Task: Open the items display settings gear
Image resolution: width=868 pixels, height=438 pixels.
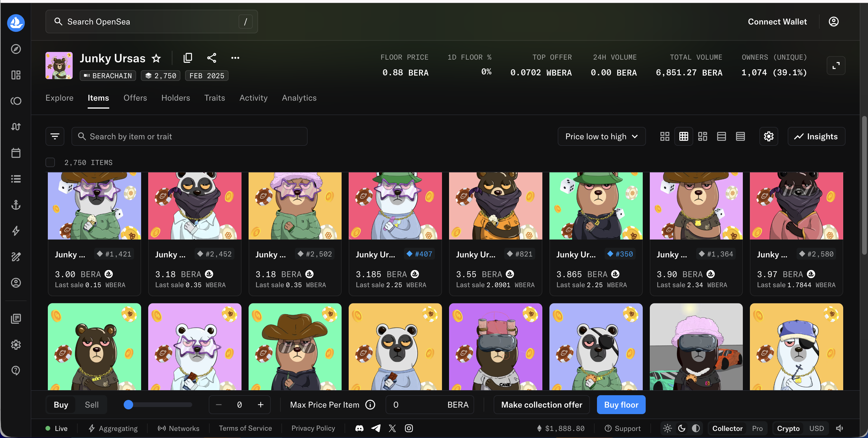Action: (769, 136)
